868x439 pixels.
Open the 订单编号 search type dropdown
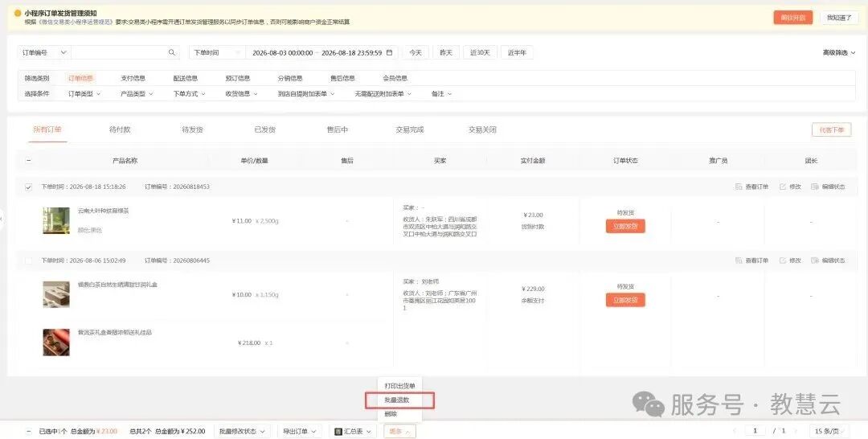coord(44,52)
